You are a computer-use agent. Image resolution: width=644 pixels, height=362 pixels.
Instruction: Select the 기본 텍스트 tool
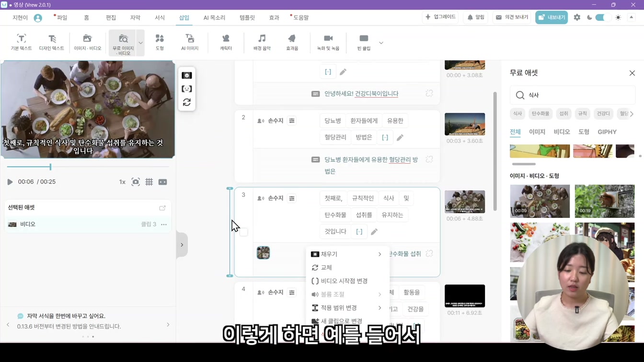[x=21, y=43]
